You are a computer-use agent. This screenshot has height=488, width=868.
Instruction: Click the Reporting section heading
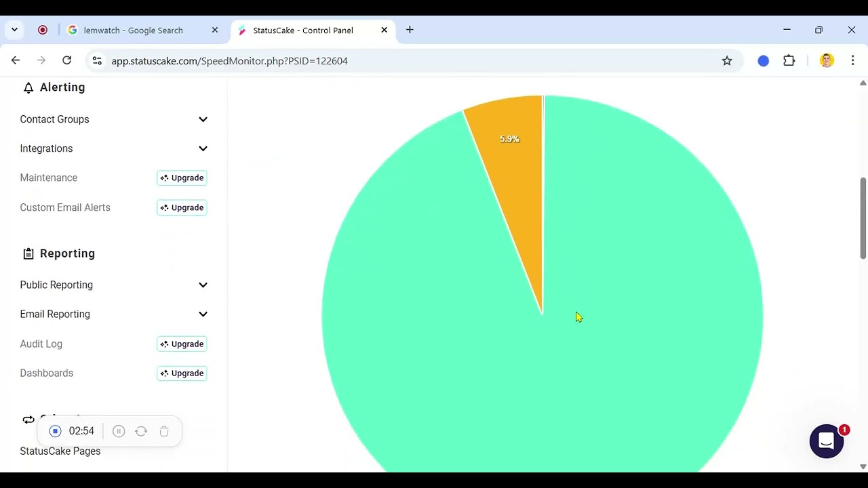coord(67,253)
